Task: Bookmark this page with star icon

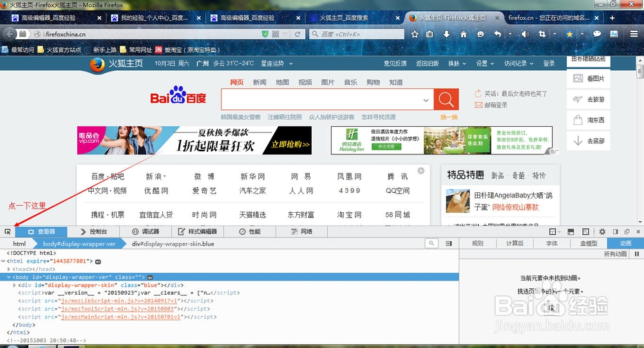Action: (415, 34)
